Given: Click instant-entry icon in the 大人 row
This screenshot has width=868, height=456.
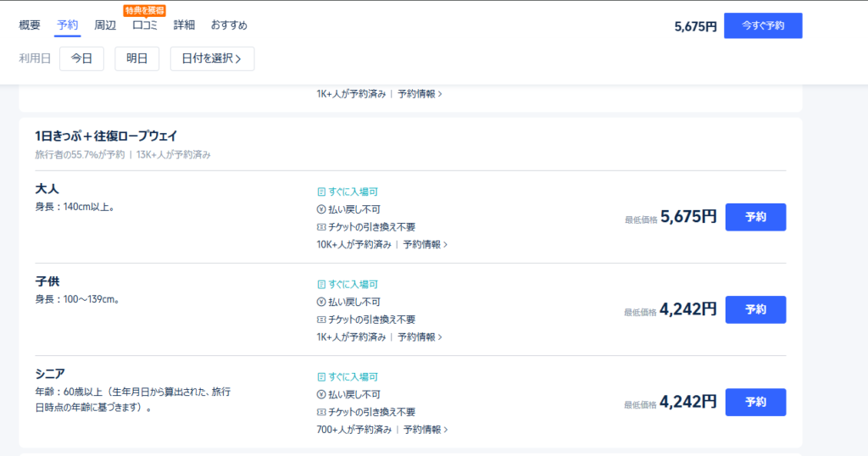Looking at the screenshot, I should tap(321, 192).
